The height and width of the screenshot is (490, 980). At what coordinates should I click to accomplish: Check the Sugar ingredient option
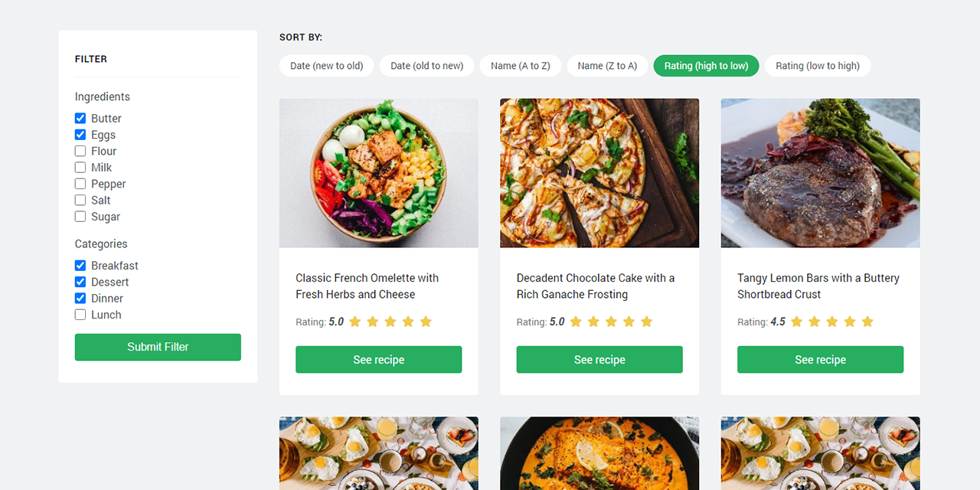pyautogui.click(x=80, y=217)
